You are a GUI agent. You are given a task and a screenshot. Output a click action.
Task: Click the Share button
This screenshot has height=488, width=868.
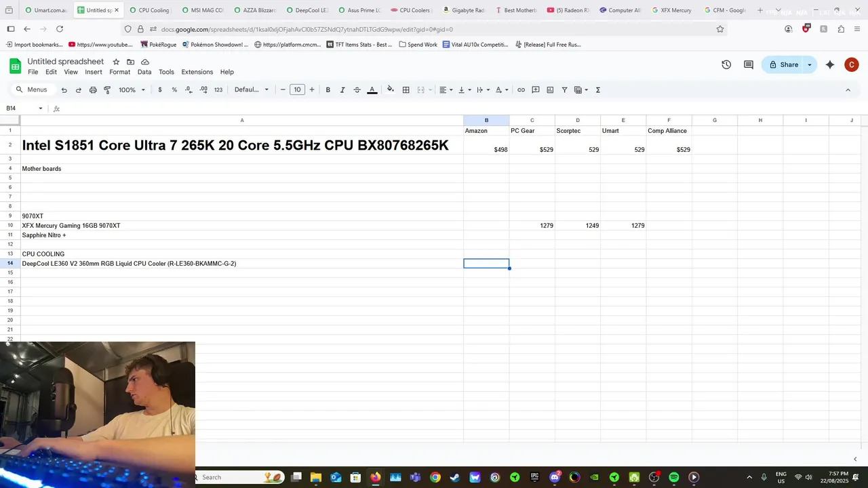[782, 65]
